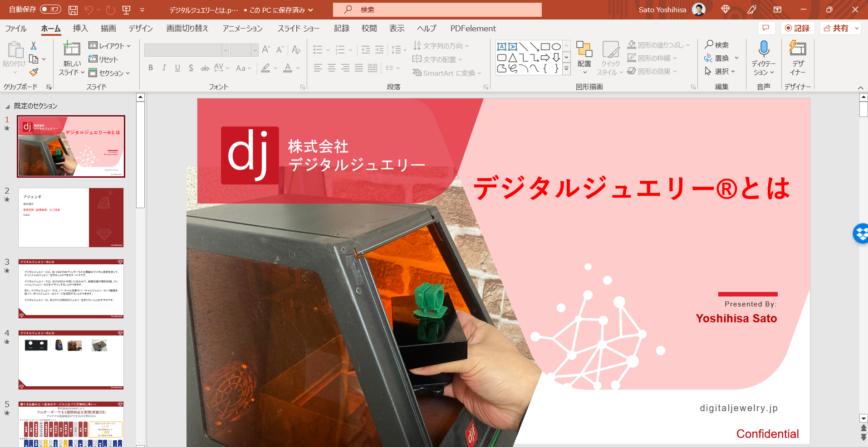This screenshot has width=868, height=447.
Task: Collapse the ribbon chevron
Action: click(860, 87)
